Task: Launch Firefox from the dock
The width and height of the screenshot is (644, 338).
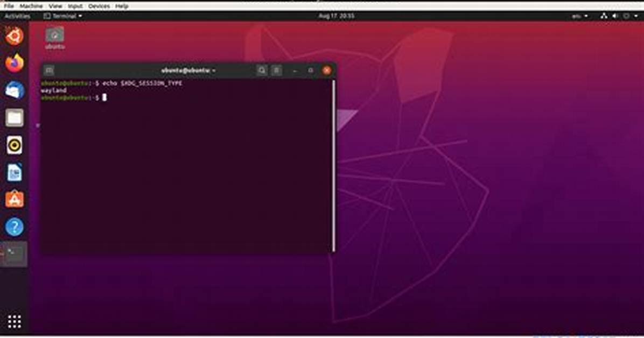Action: tap(15, 64)
